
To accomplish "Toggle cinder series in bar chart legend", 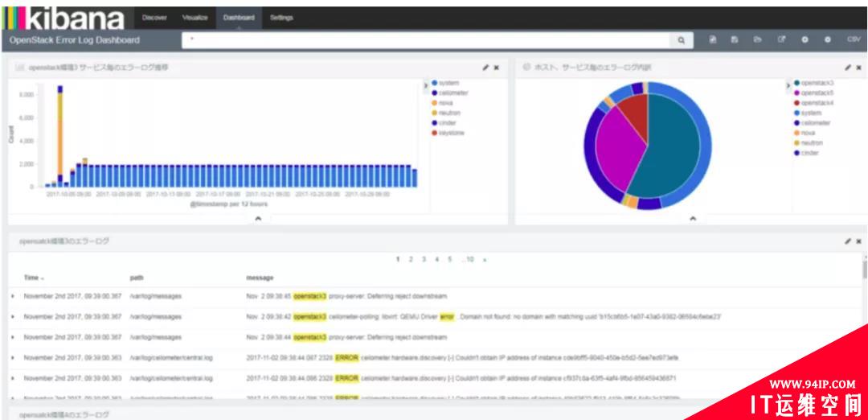I will [444, 123].
